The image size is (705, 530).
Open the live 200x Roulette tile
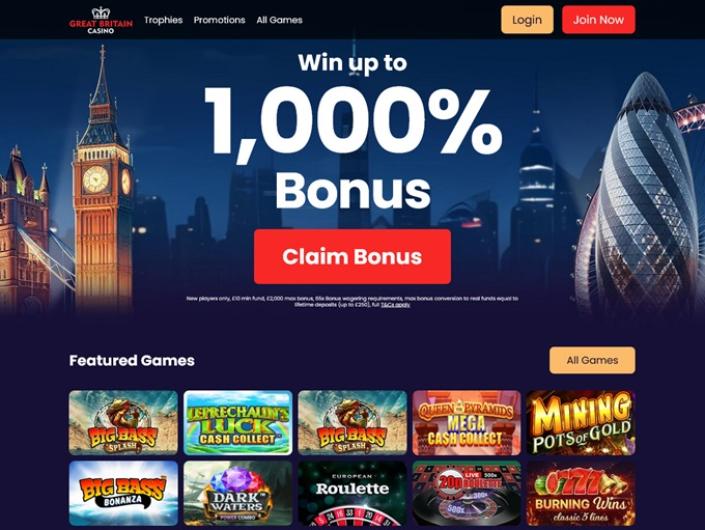(x=467, y=493)
